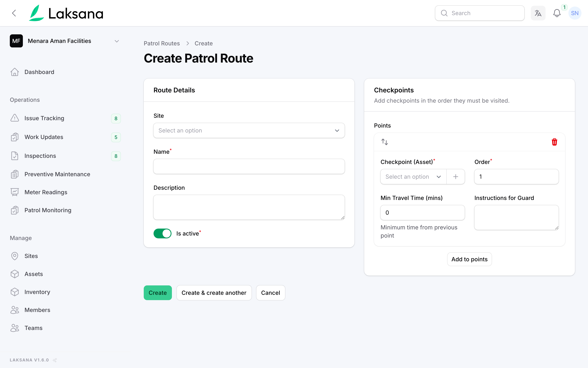
Task: Expand the Menara Aman Facilities switcher
Action: click(x=65, y=41)
